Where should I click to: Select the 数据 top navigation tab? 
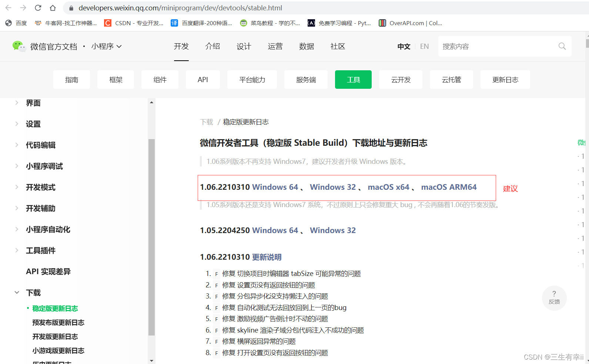click(x=307, y=46)
